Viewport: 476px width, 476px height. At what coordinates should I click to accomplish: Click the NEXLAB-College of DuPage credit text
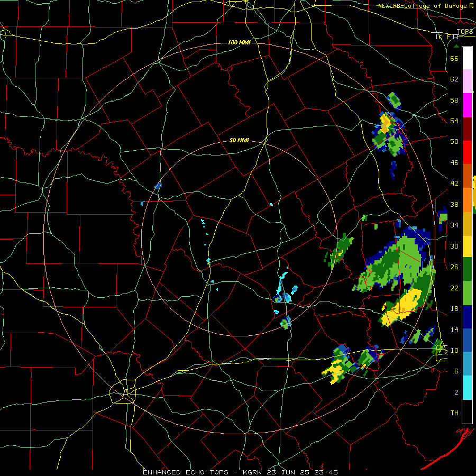coord(422,6)
